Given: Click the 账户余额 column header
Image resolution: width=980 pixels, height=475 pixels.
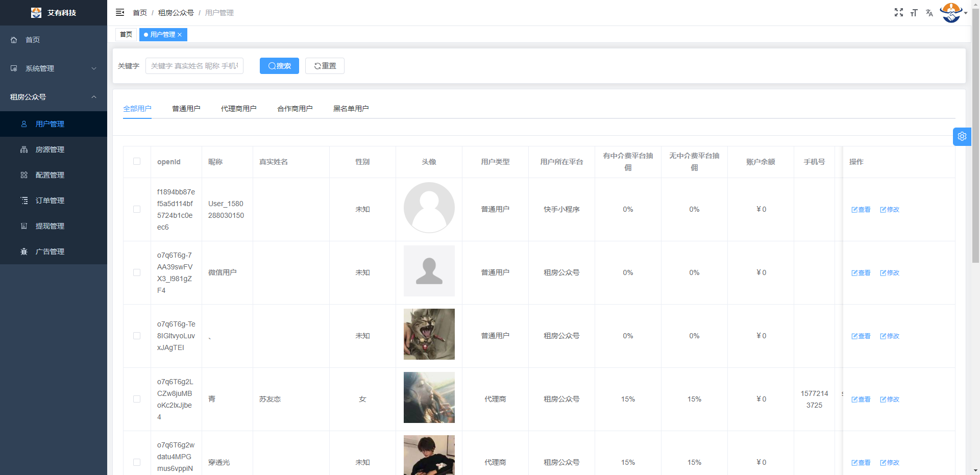Looking at the screenshot, I should 761,162.
